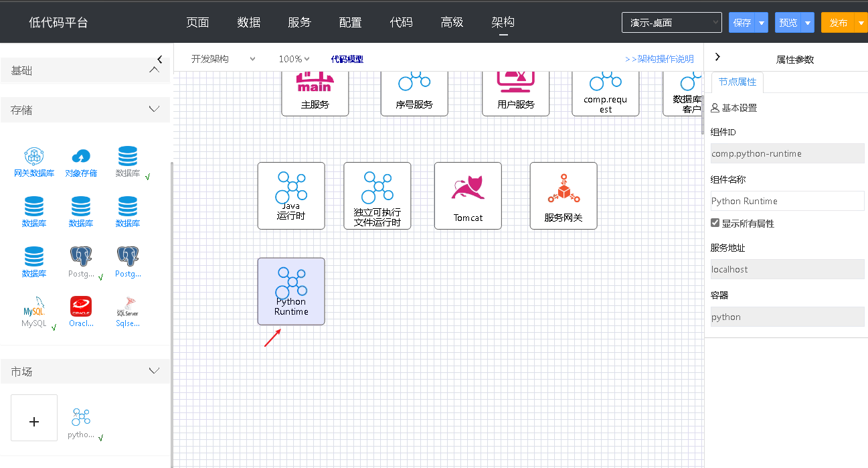Click the left panel vertical scrollbar

(172, 315)
